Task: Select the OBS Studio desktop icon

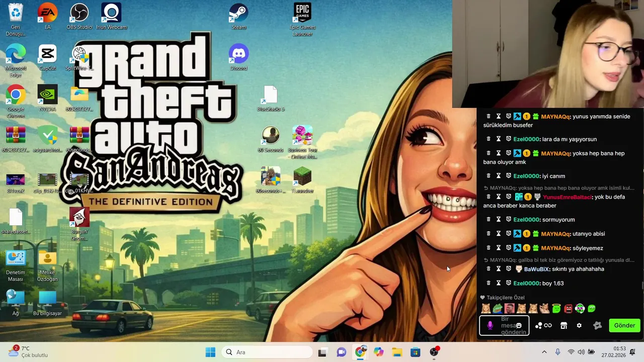Action: point(79,17)
